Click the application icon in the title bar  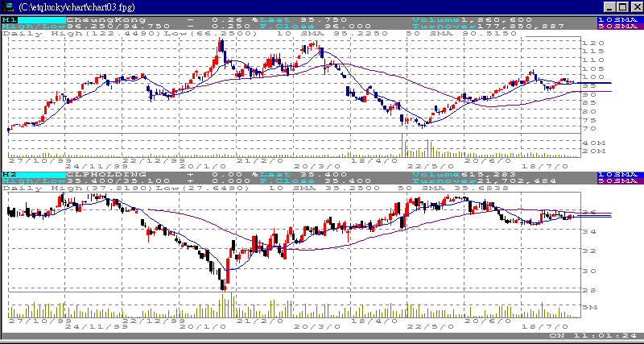pos(8,6)
